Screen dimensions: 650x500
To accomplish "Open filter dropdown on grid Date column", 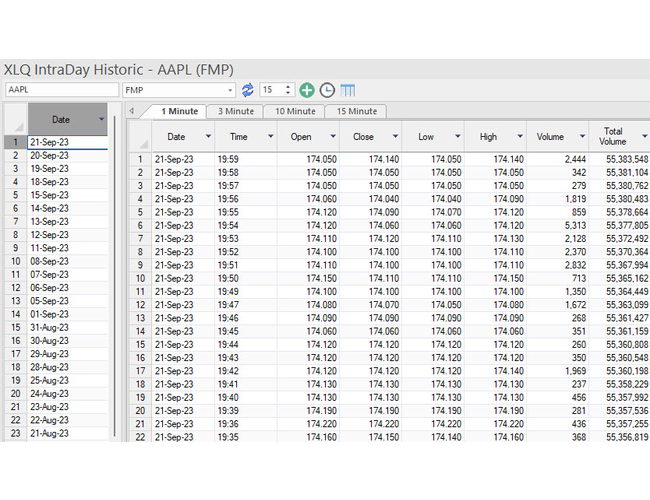I will (x=208, y=136).
